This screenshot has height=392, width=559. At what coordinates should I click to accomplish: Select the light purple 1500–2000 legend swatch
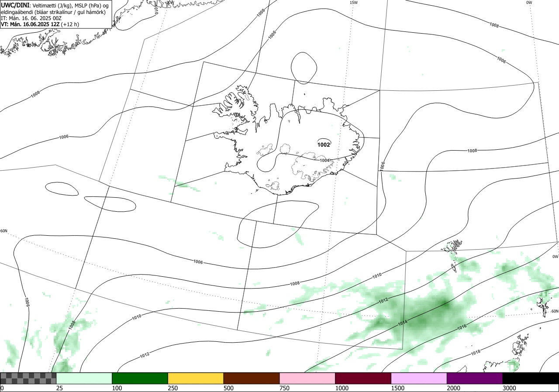pyautogui.click(x=419, y=378)
